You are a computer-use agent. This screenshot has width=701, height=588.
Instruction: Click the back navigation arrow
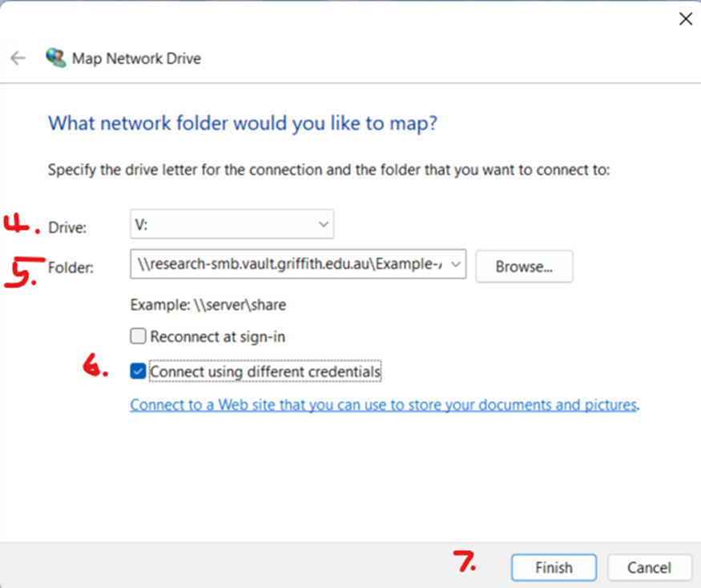(18, 58)
